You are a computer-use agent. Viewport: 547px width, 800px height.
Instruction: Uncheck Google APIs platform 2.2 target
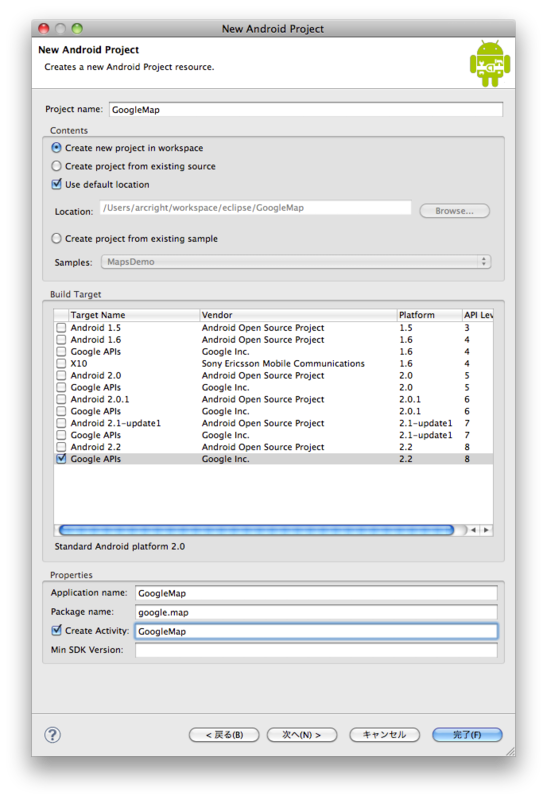[61, 459]
